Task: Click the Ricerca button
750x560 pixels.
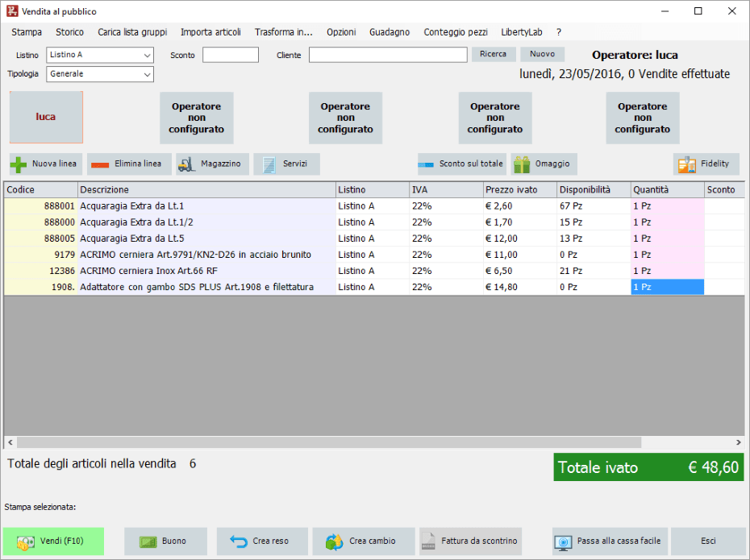Action: [494, 54]
